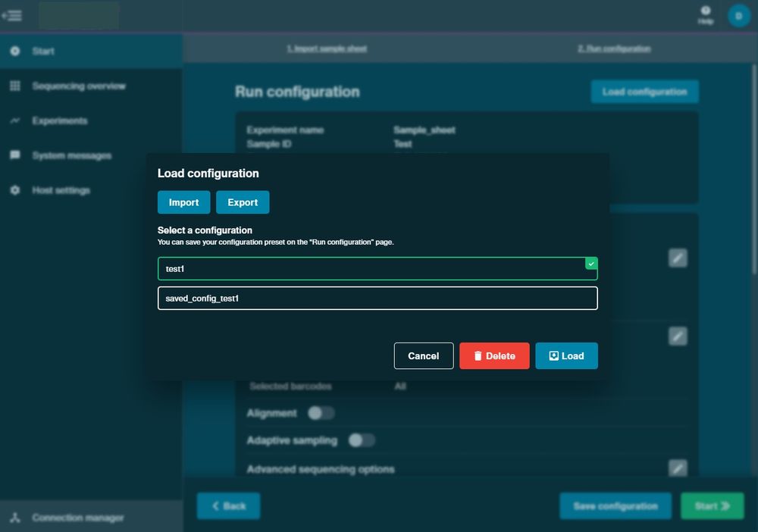Click the page vertical scrollbar
This screenshot has height=532, width=758.
pos(753,169)
